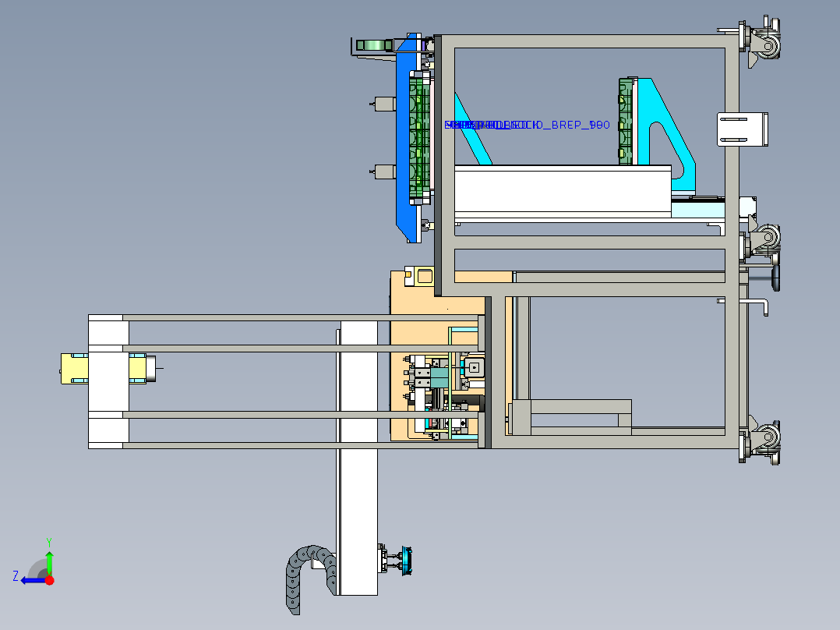Click the overlapping blue BREP text label
This screenshot has height=630, width=840.
[526, 125]
